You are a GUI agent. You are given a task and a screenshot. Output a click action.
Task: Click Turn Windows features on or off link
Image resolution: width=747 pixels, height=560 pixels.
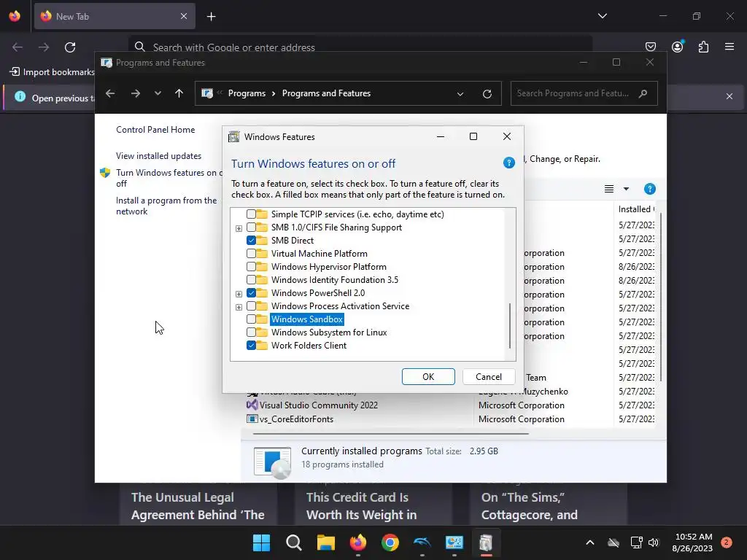(x=169, y=178)
